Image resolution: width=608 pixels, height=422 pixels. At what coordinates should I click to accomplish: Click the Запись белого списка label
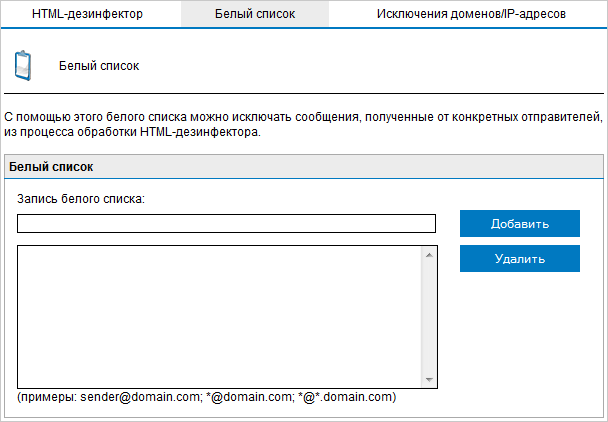(81, 198)
